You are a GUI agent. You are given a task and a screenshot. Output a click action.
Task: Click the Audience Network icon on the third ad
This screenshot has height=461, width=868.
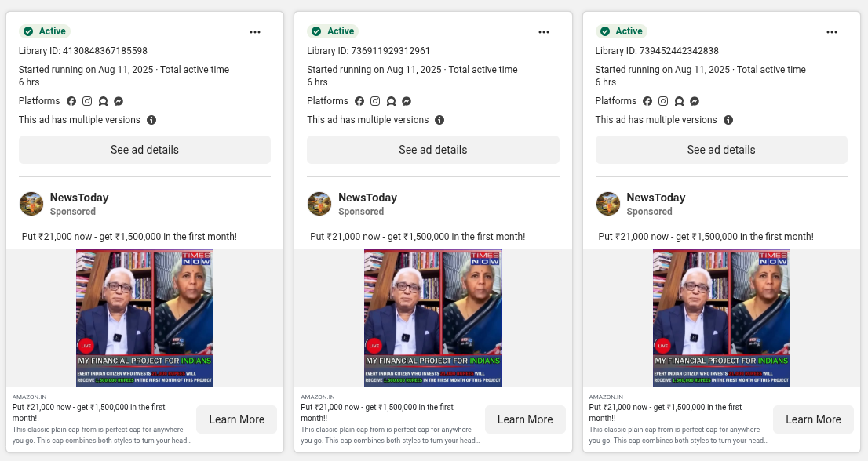click(678, 101)
